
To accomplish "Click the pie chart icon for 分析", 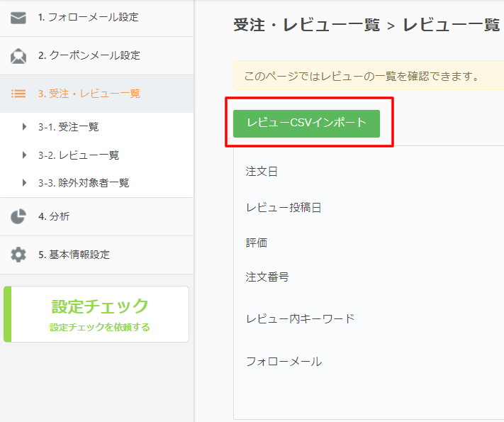I will pyautogui.click(x=18, y=216).
